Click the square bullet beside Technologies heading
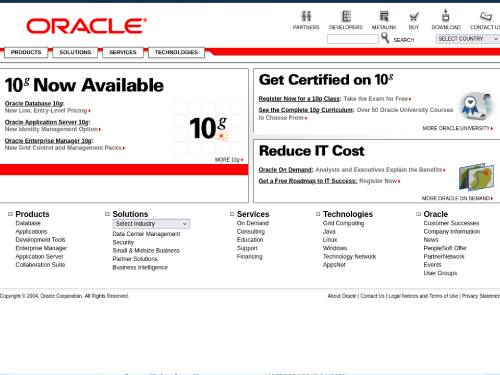Viewport: 500px width, 375px height. (318, 214)
